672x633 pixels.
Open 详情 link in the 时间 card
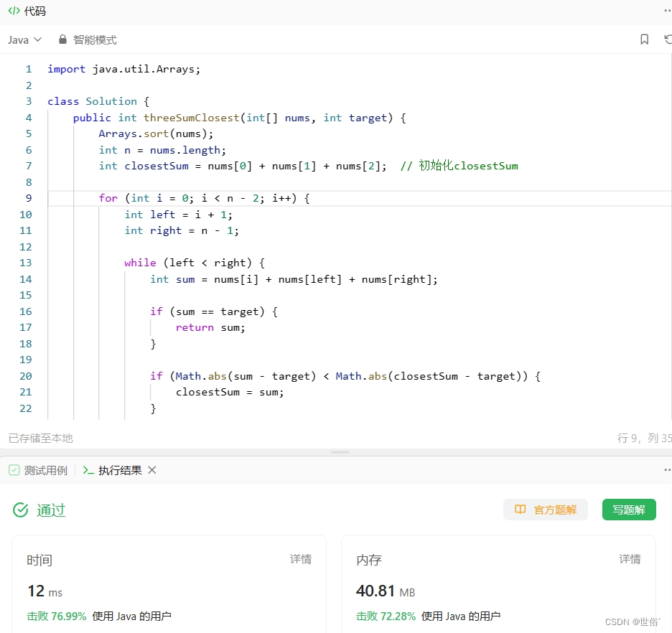[300, 559]
